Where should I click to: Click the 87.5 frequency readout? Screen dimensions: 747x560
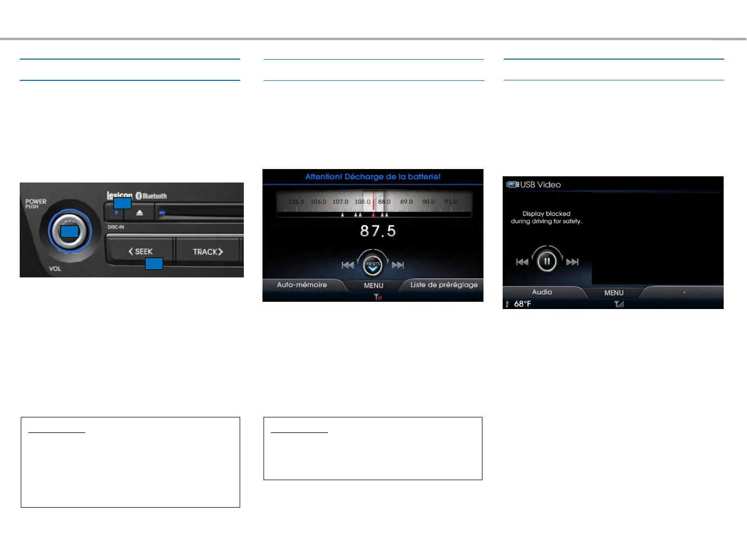378,231
